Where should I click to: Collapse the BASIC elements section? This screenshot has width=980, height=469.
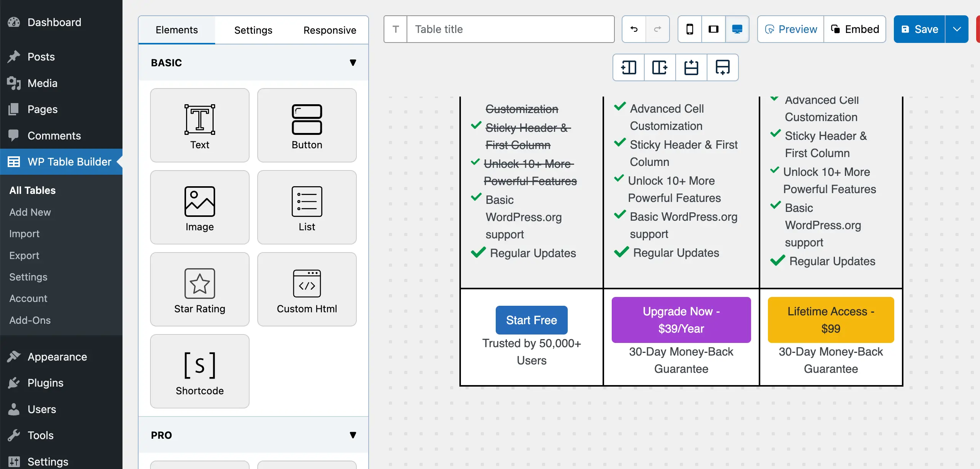click(x=353, y=62)
